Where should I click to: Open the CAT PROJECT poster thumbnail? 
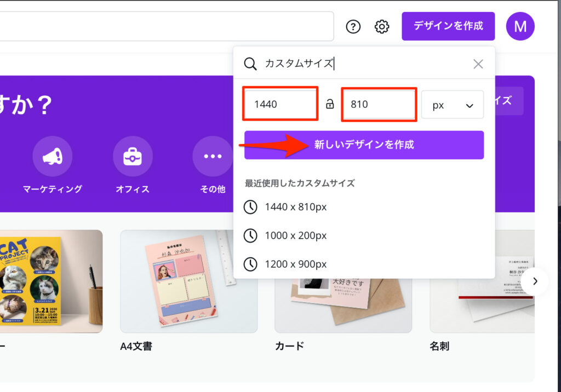coord(51,281)
